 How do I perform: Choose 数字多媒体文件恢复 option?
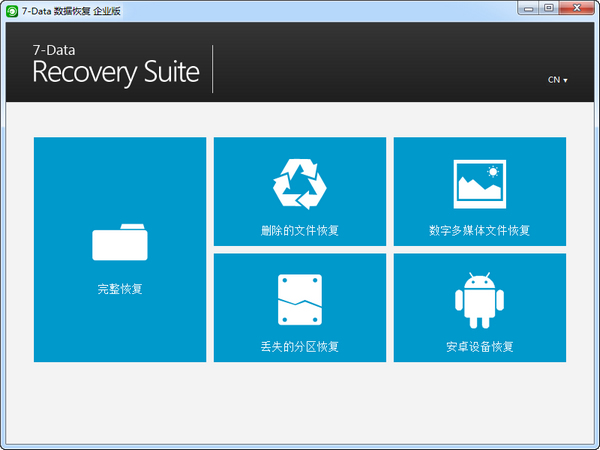click(480, 192)
